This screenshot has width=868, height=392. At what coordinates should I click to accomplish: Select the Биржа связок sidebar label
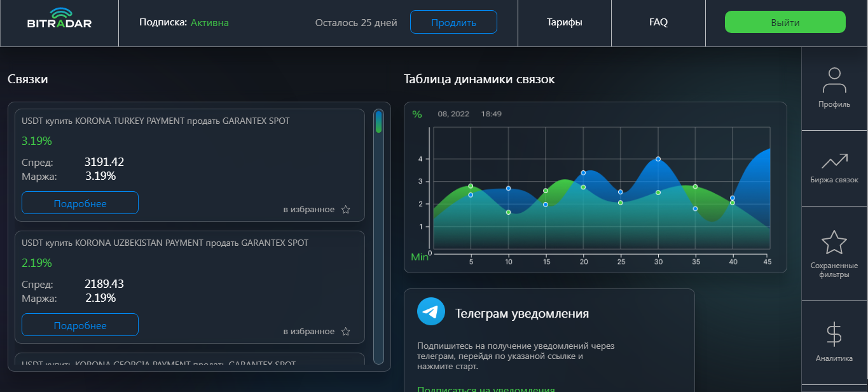tap(834, 180)
